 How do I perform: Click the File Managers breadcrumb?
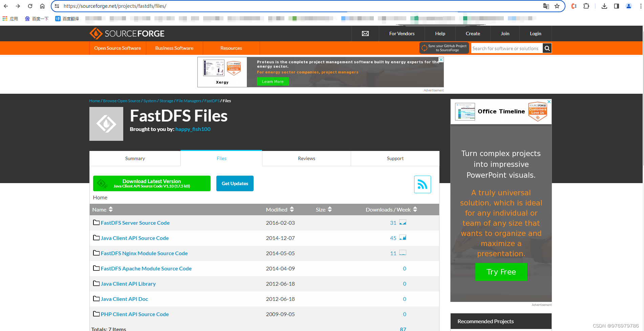[189, 101]
